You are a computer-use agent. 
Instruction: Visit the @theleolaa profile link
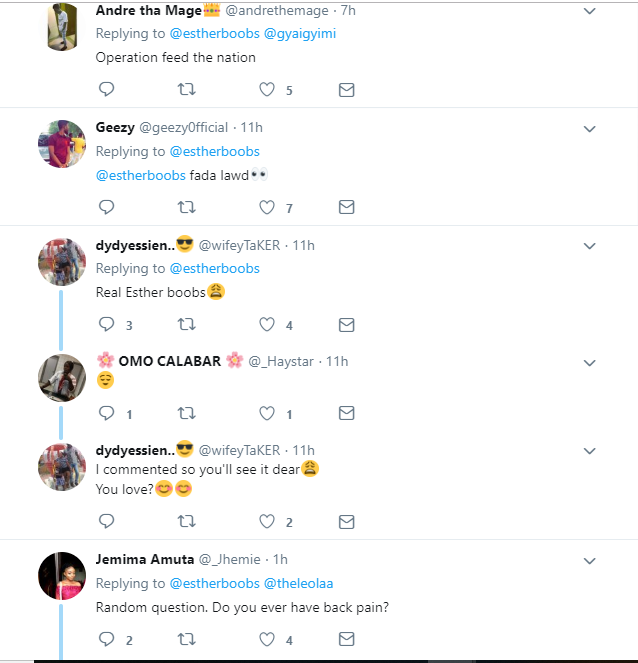tap(298, 583)
